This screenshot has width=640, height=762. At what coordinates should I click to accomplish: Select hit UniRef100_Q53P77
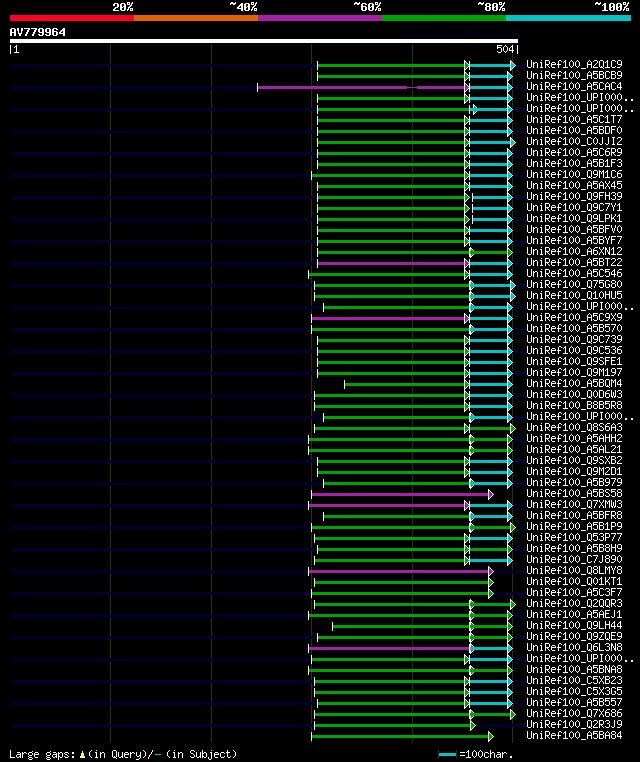574,537
